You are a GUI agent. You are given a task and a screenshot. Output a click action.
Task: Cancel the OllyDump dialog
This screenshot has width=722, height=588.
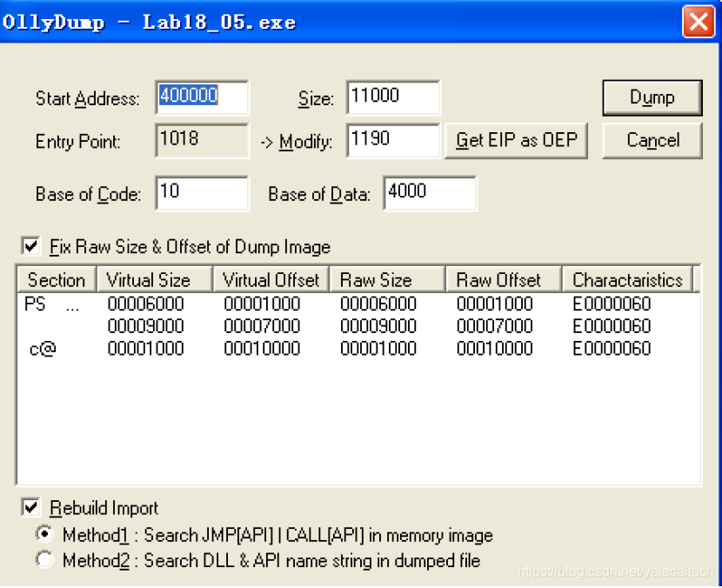click(652, 140)
